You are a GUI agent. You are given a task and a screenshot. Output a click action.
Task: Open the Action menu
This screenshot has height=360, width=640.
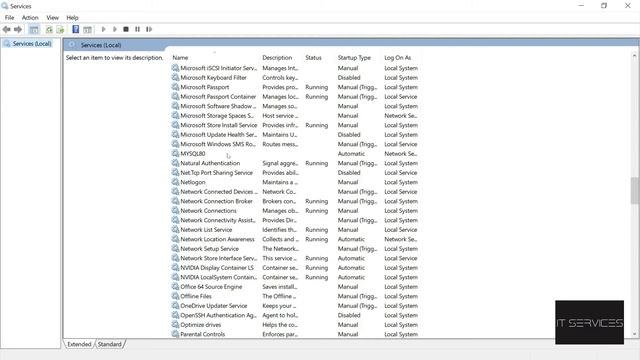coord(30,18)
